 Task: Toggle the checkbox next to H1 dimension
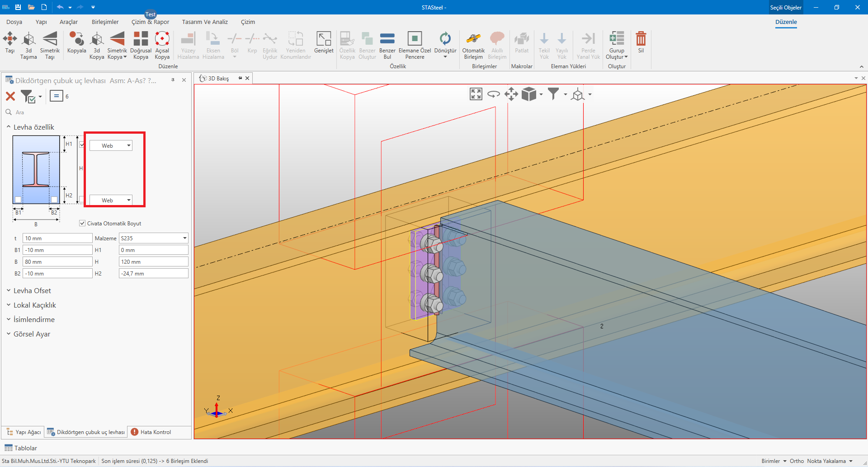click(82, 145)
